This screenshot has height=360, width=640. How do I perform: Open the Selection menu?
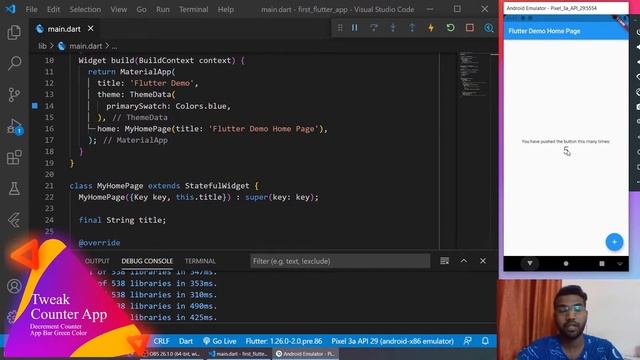tap(85, 9)
